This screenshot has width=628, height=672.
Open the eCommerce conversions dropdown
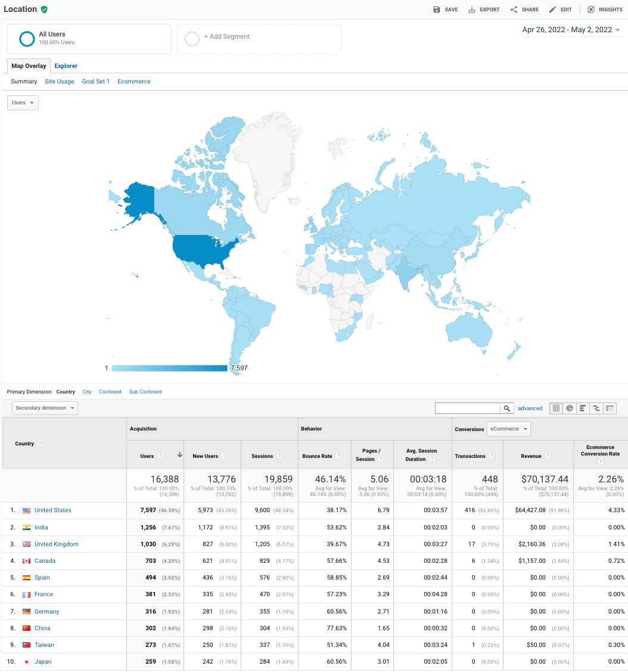click(x=508, y=428)
